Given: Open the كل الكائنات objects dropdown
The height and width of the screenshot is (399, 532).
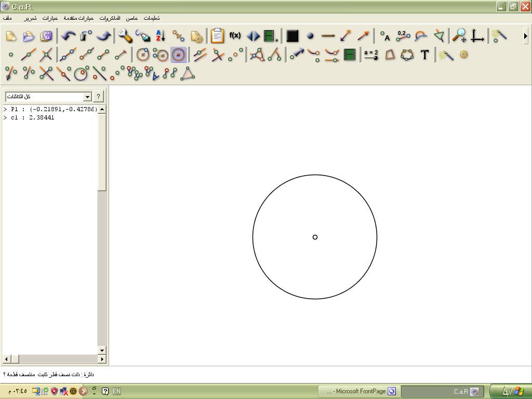Looking at the screenshot, I should [48, 97].
